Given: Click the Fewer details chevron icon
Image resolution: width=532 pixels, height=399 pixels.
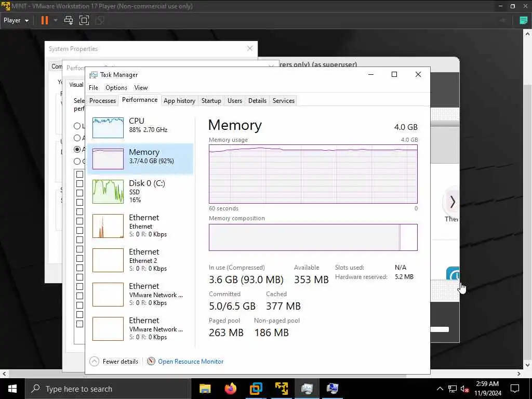Looking at the screenshot, I should (95, 362).
